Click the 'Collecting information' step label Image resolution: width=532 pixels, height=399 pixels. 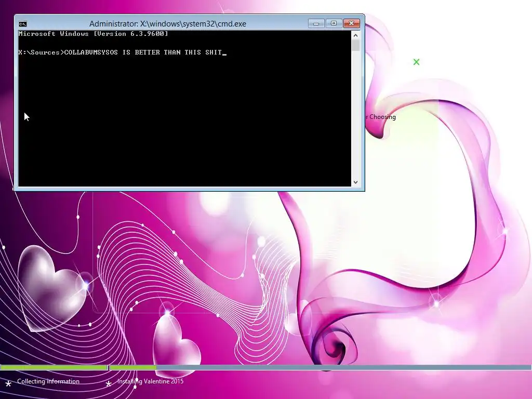point(48,381)
